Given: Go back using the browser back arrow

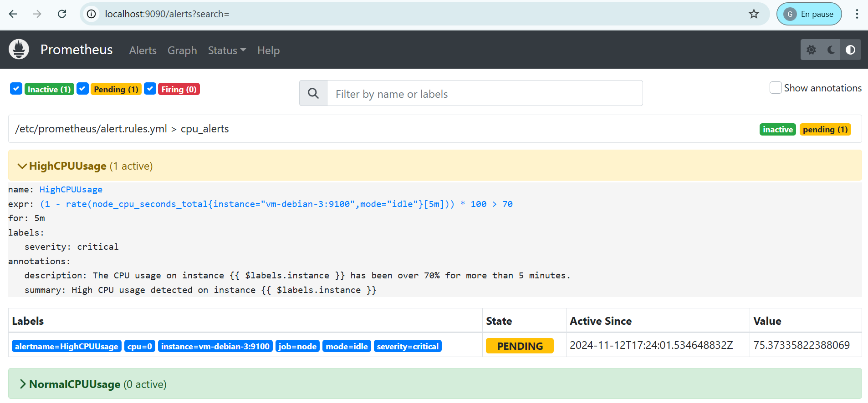Looking at the screenshot, I should click(x=13, y=14).
